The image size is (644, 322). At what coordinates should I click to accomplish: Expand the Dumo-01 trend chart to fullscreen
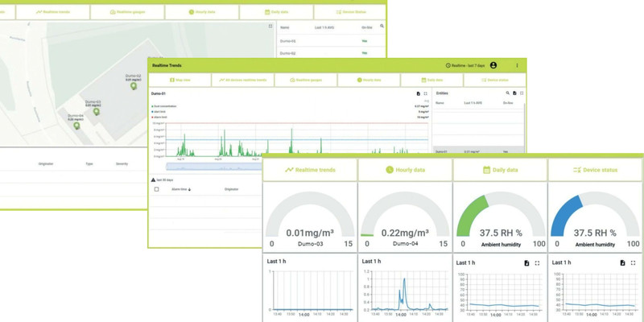click(426, 93)
